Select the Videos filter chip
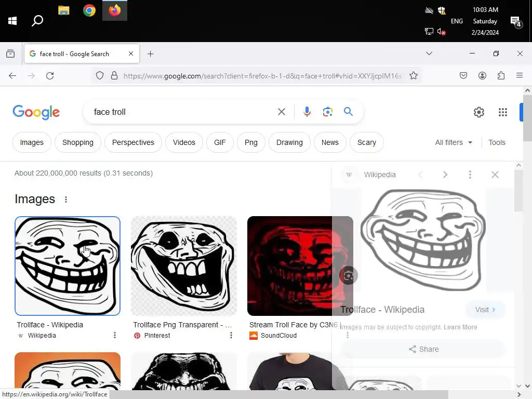 point(184,142)
